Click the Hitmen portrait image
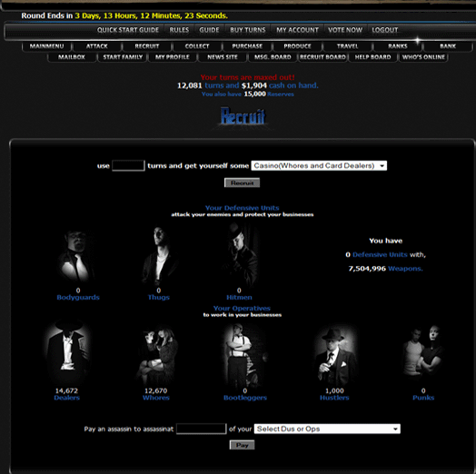The image size is (476, 474). [240, 255]
